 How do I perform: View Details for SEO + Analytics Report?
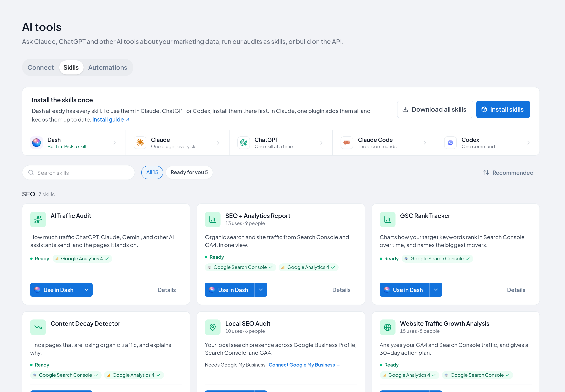coord(342,290)
